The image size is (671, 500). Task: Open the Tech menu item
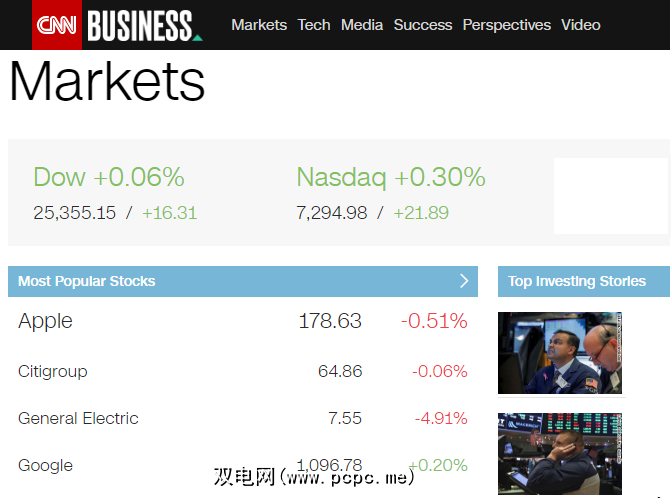tap(314, 25)
